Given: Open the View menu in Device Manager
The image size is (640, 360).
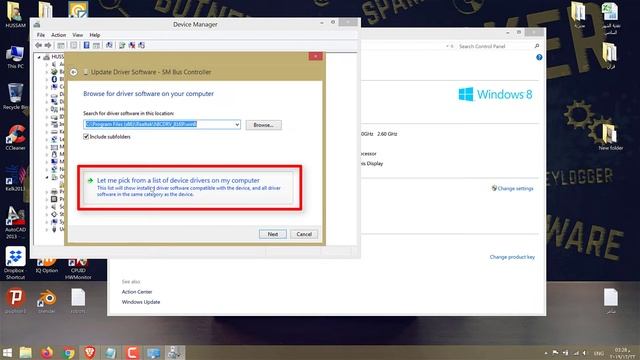Looking at the screenshot, I should pos(78,35).
